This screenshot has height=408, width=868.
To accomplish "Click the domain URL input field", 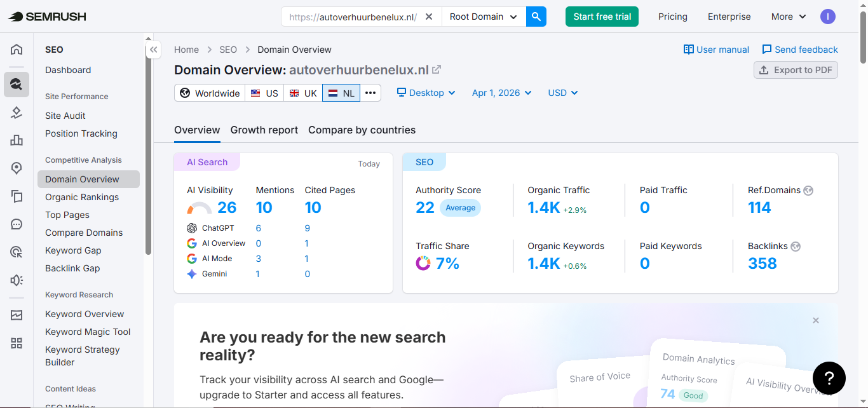I will point(353,17).
